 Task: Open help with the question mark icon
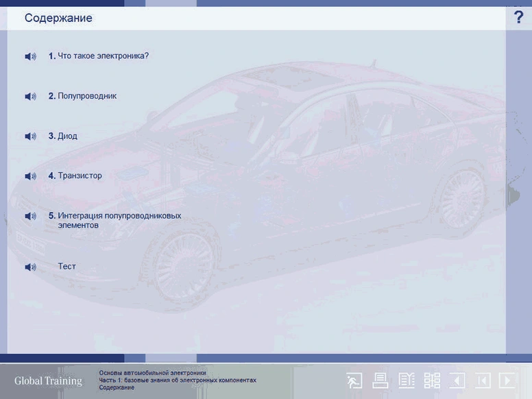click(x=518, y=18)
